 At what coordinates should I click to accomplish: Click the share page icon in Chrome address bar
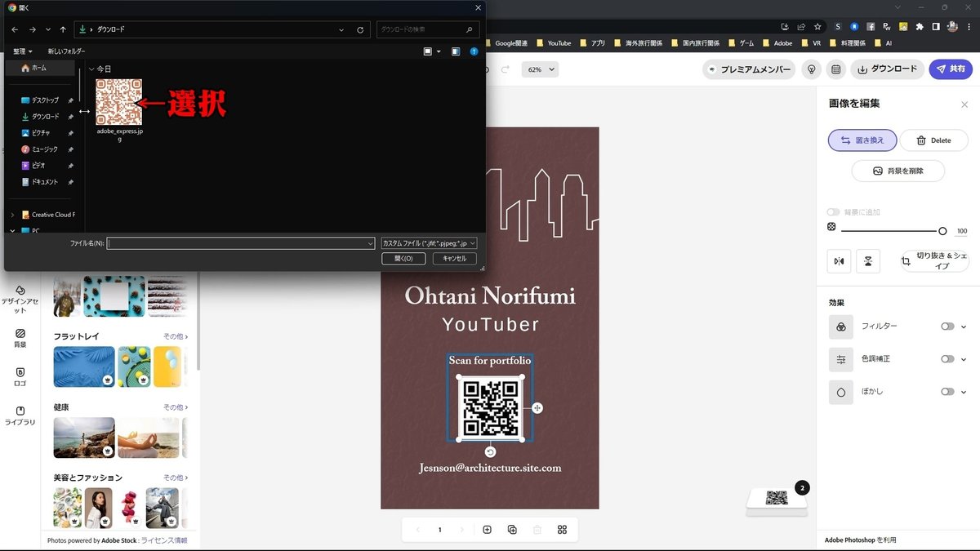(x=801, y=26)
